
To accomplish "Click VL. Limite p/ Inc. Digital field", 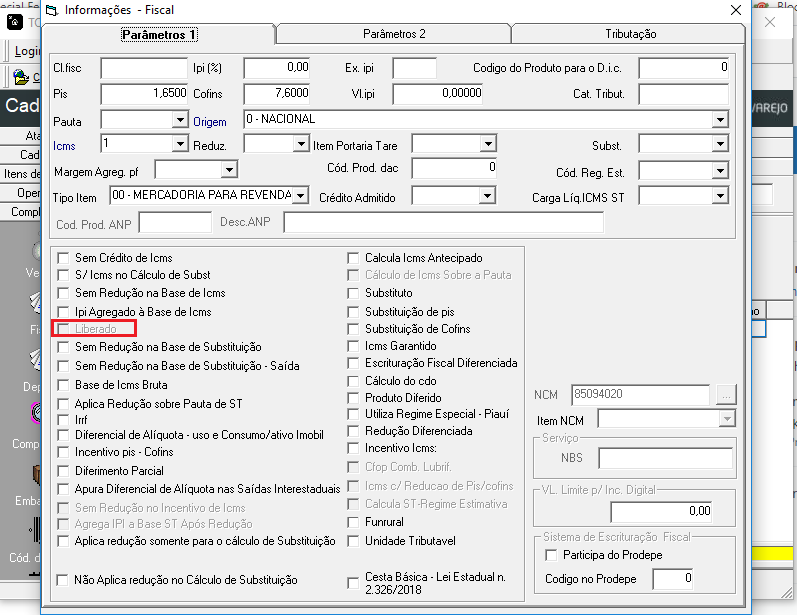I will click(661, 512).
